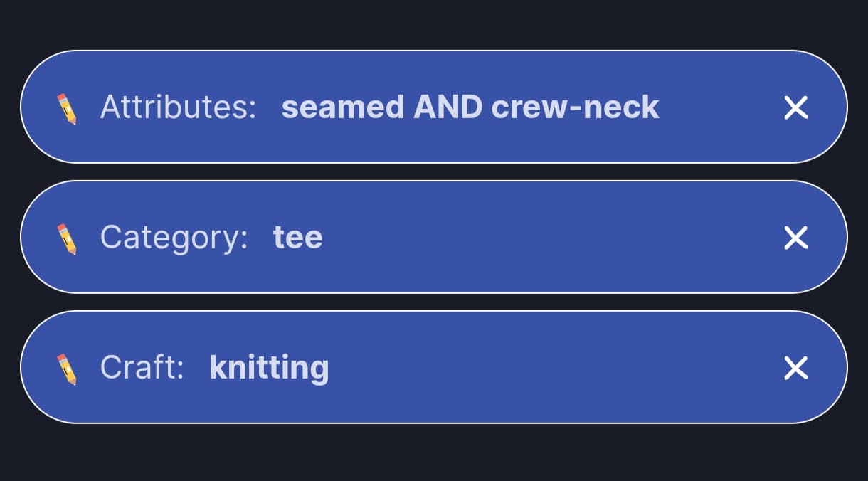The width and height of the screenshot is (868, 481).
Task: Click the word 'seamed' in Attributes
Action: 344,107
